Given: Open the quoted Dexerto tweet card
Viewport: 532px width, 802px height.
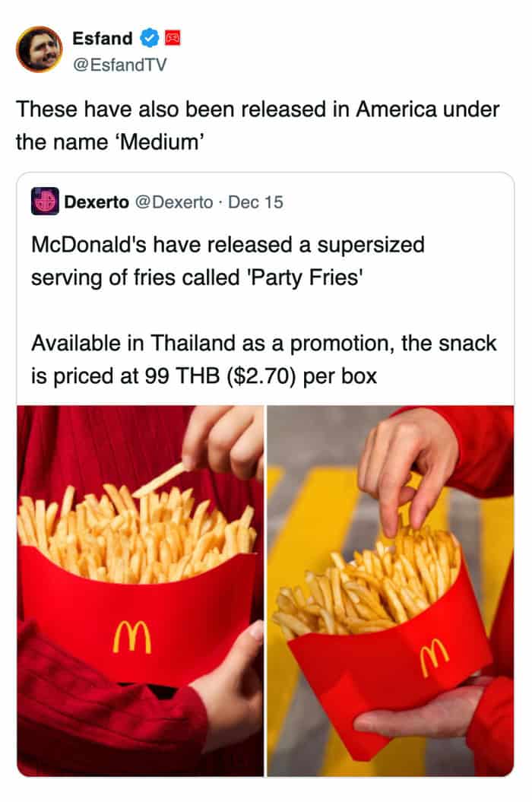Looking at the screenshot, I should coord(265,474).
